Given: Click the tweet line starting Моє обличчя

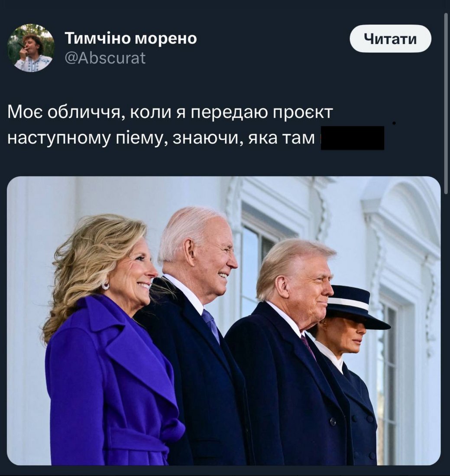Looking at the screenshot, I should pos(170,112).
